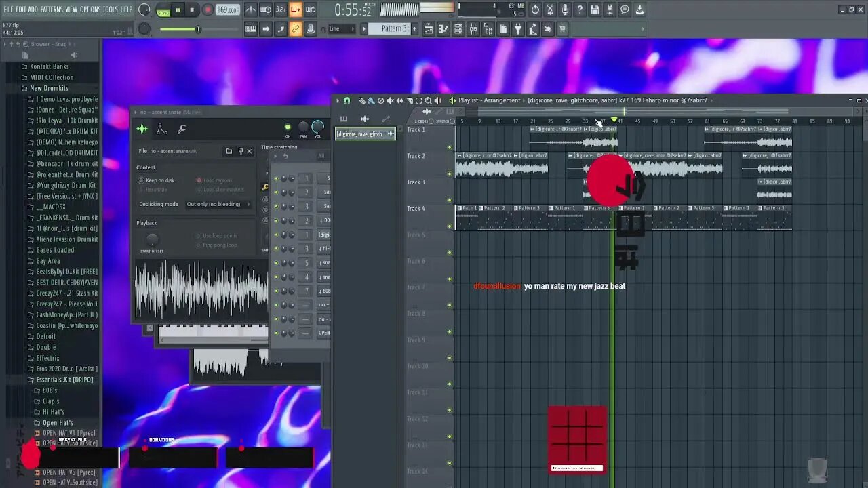Open the OPTIONS menu
Image resolution: width=868 pixels, height=488 pixels.
point(90,9)
